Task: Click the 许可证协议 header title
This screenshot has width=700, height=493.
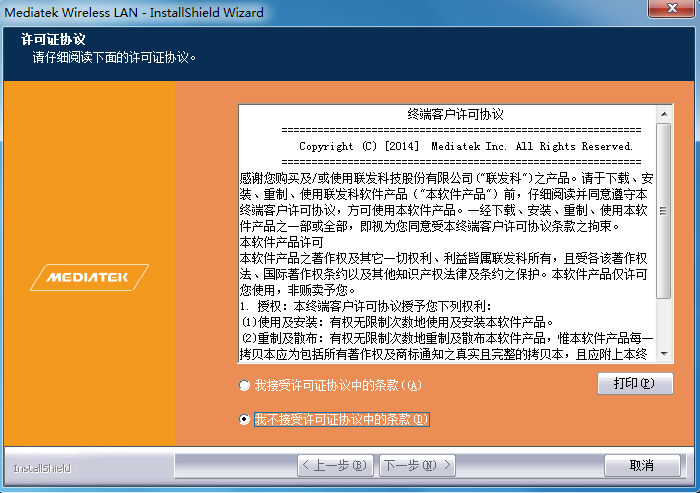Action: [53, 39]
